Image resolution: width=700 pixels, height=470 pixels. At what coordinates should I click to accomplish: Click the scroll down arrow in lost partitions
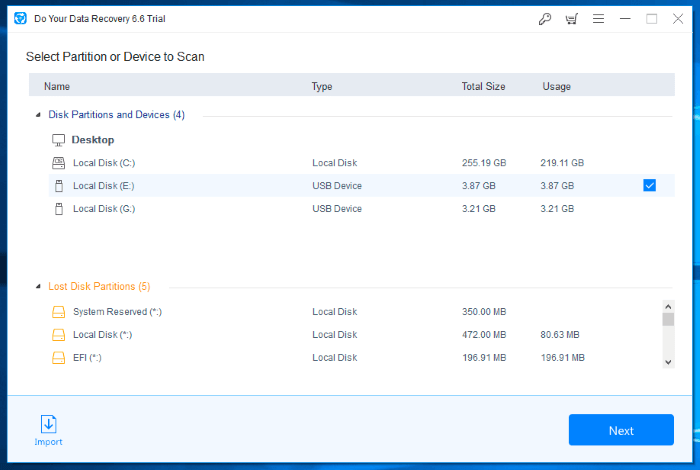[668, 362]
